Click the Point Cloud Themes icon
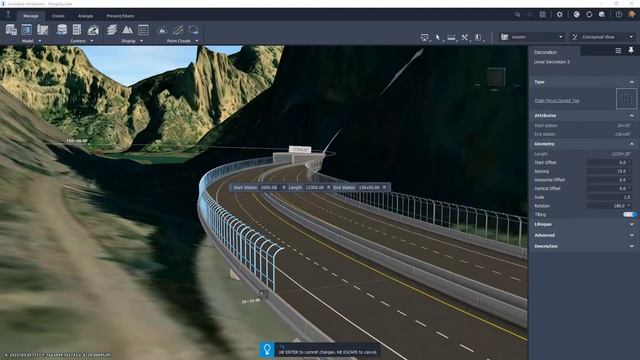 (x=162, y=30)
